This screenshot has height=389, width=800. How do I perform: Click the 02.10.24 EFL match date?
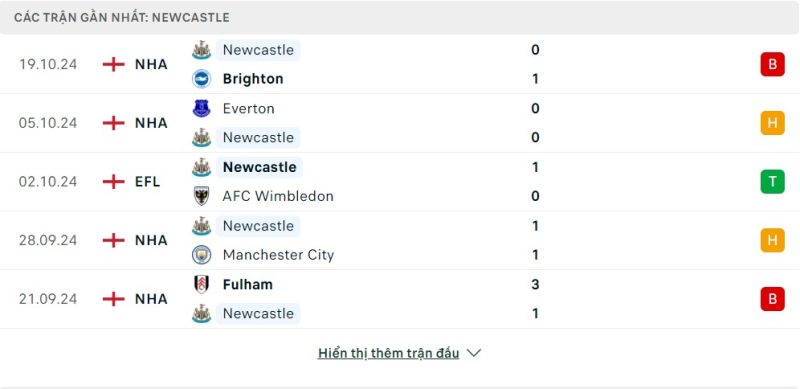coord(48,182)
